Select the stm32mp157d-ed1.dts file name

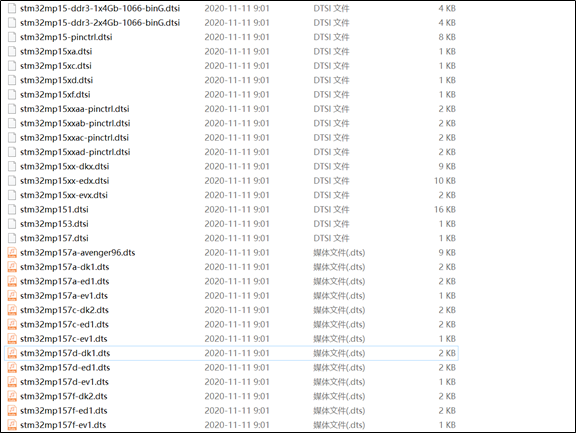tap(65, 367)
